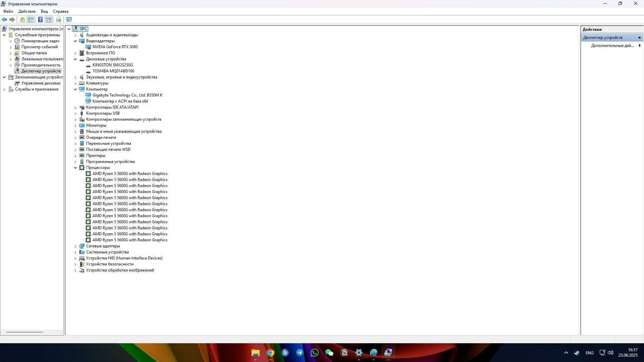Select Компьютер с ACPI на базе x64
This screenshot has height=362, width=644.
point(120,101)
